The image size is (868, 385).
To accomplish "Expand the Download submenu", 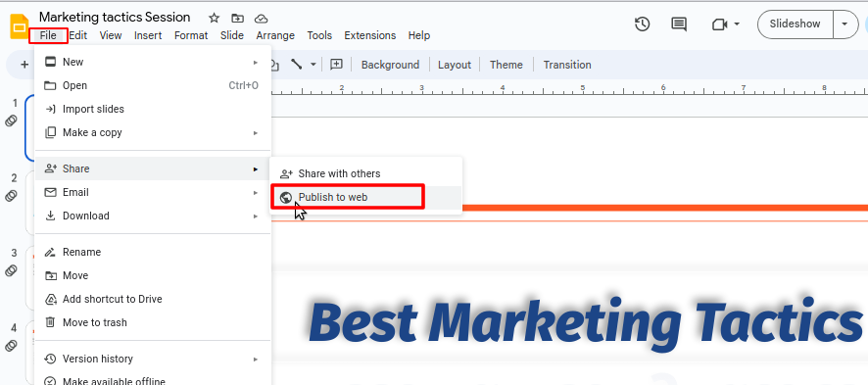I will tap(255, 216).
